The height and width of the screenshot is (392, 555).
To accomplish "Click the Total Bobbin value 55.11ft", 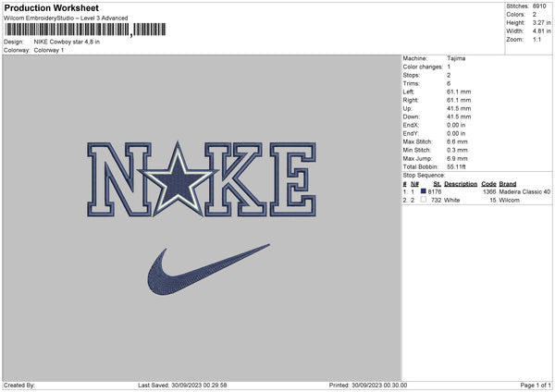I will click(456, 167).
